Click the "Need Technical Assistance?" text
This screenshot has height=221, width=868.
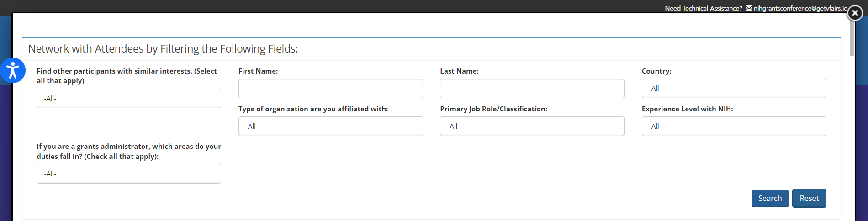[x=703, y=8]
